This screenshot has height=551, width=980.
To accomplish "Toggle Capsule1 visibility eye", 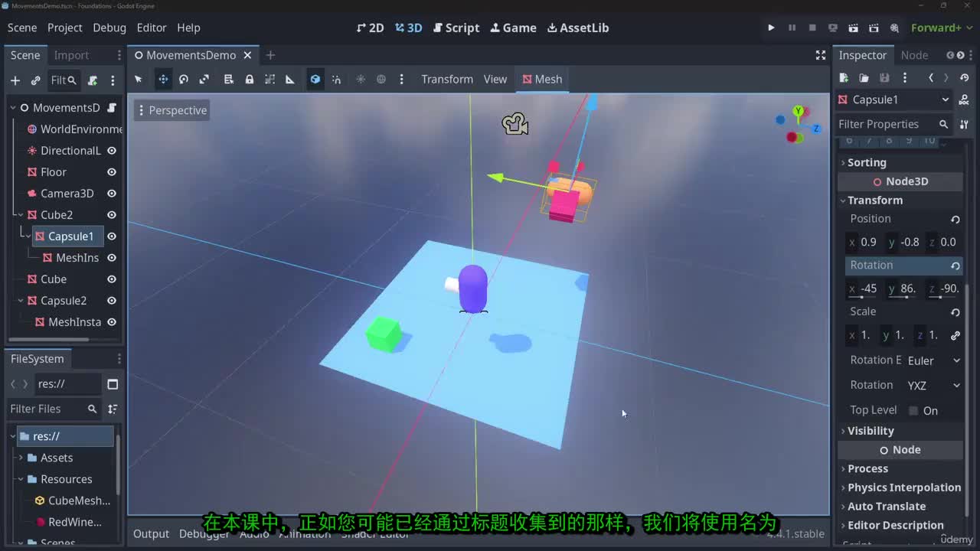I will pyautogui.click(x=112, y=236).
